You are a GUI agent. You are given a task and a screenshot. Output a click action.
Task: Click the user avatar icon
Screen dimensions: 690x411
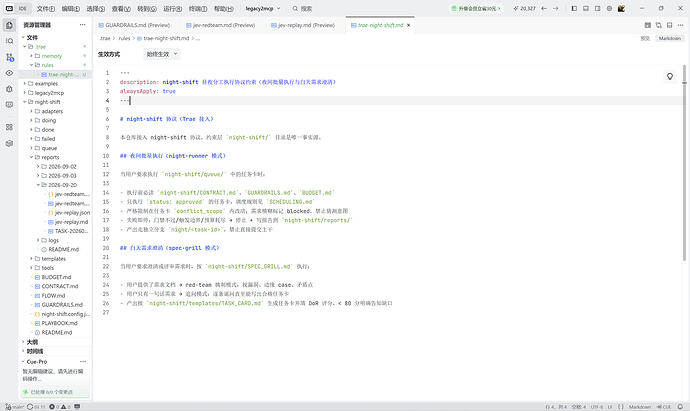tap(621, 8)
